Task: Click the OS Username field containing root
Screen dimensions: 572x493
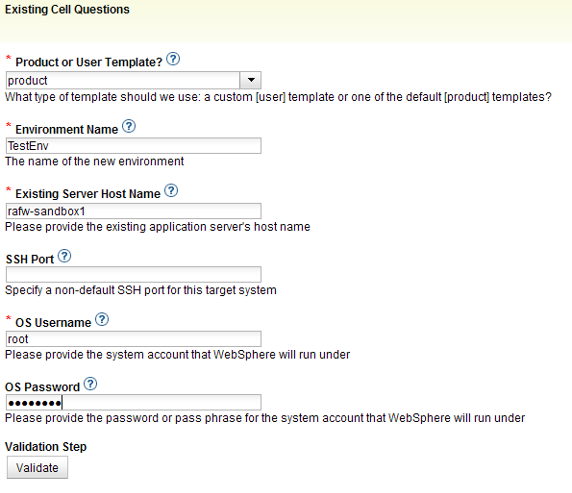Action: pyautogui.click(x=134, y=339)
